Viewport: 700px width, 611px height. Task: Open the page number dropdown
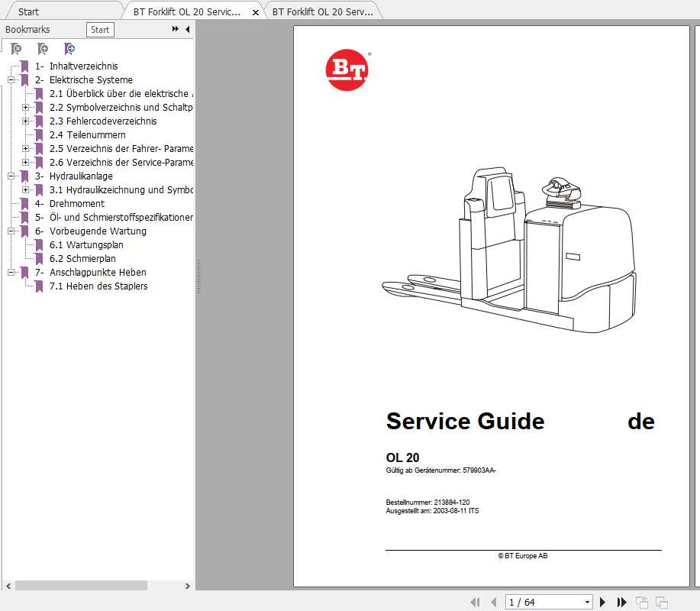[586, 602]
